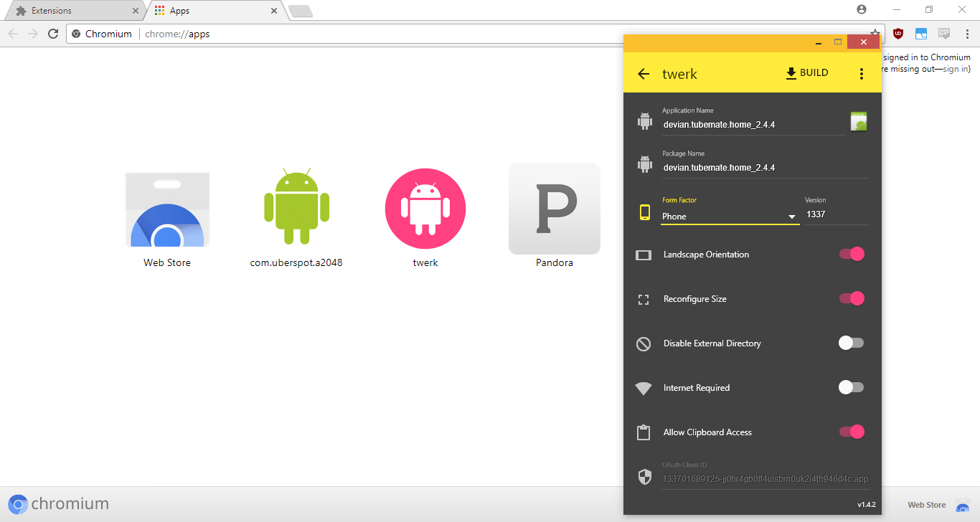The height and width of the screenshot is (522, 980).
Task: Click the clipboard icon beside Allow Clipboard Access
Action: [x=644, y=432]
